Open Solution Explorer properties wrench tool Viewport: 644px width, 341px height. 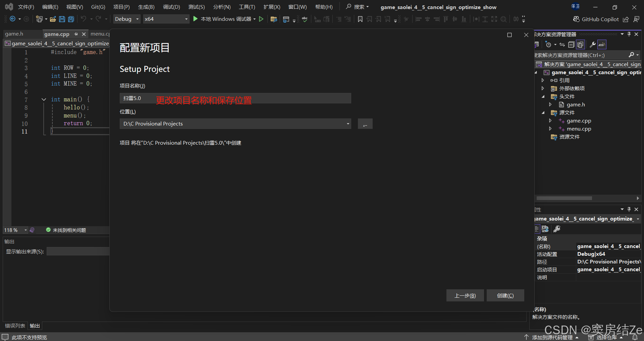pyautogui.click(x=593, y=44)
